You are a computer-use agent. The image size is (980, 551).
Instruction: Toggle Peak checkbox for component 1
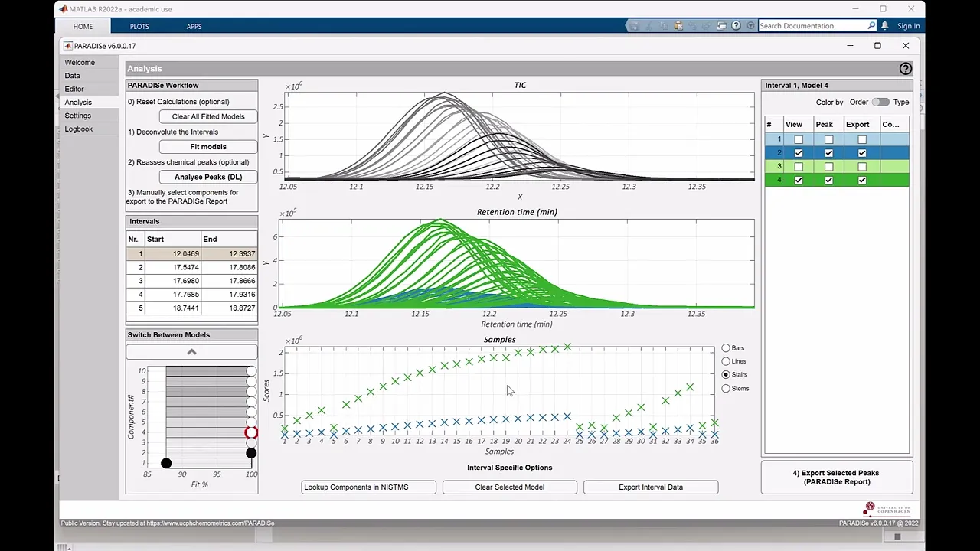pos(828,139)
